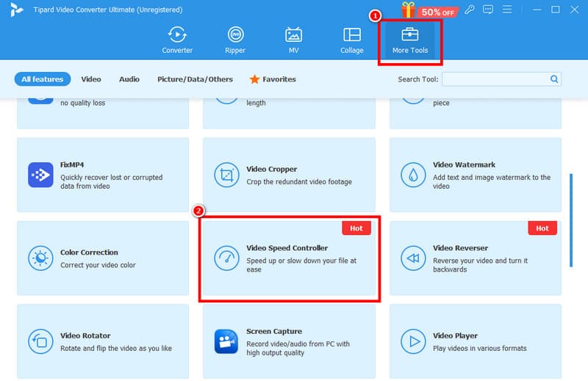
Task: Open FixMP4 tool title
Action: pos(72,164)
